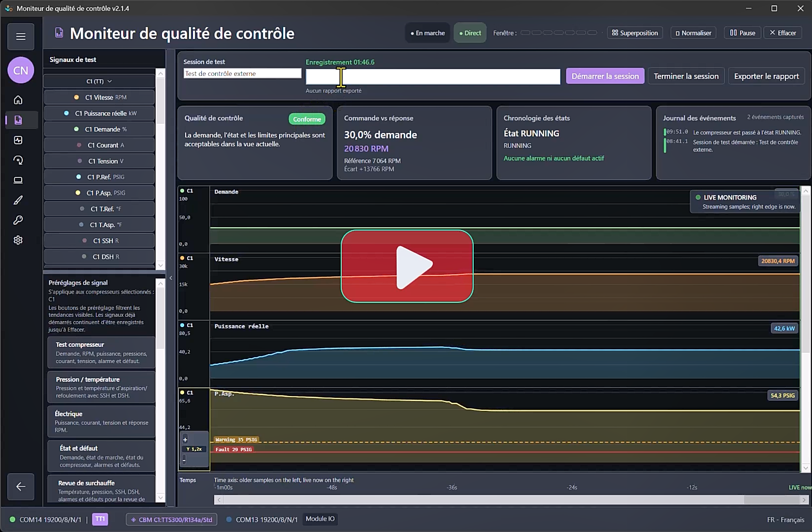Expand the C1 (TT) compressor dropdown
Image resolution: width=812 pixels, height=532 pixels.
[99, 81]
